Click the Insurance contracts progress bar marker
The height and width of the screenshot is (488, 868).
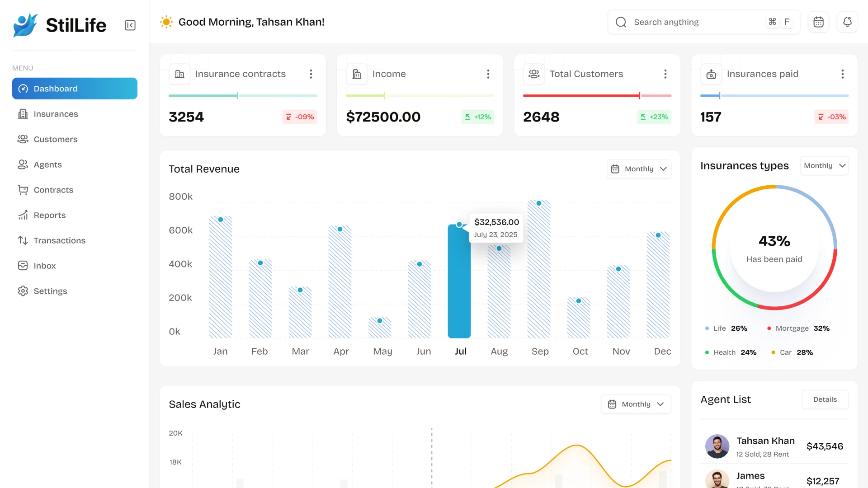tap(237, 96)
